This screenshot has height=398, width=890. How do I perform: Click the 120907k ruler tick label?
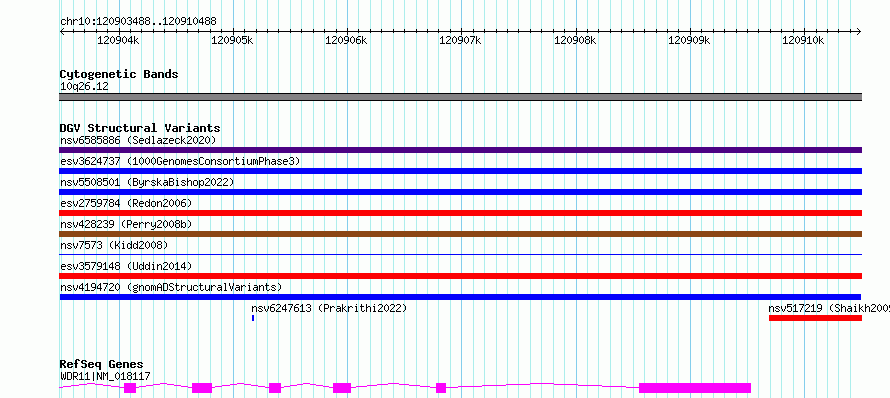[x=460, y=40]
